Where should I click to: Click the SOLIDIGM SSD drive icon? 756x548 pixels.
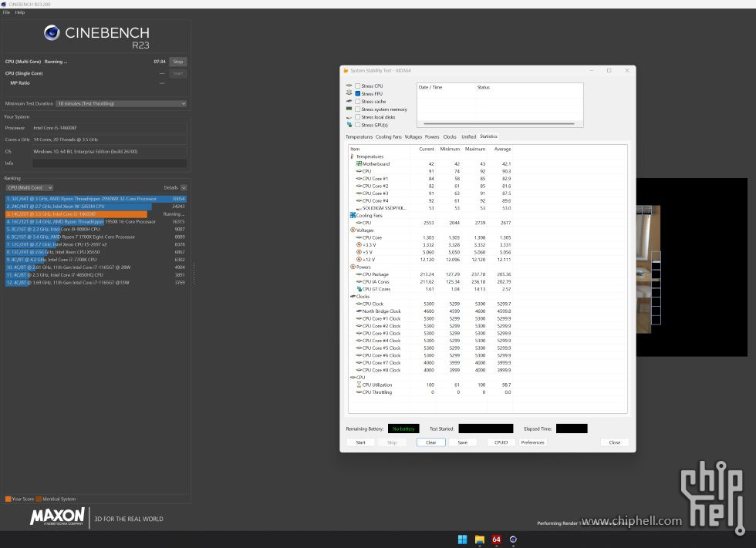coord(359,208)
